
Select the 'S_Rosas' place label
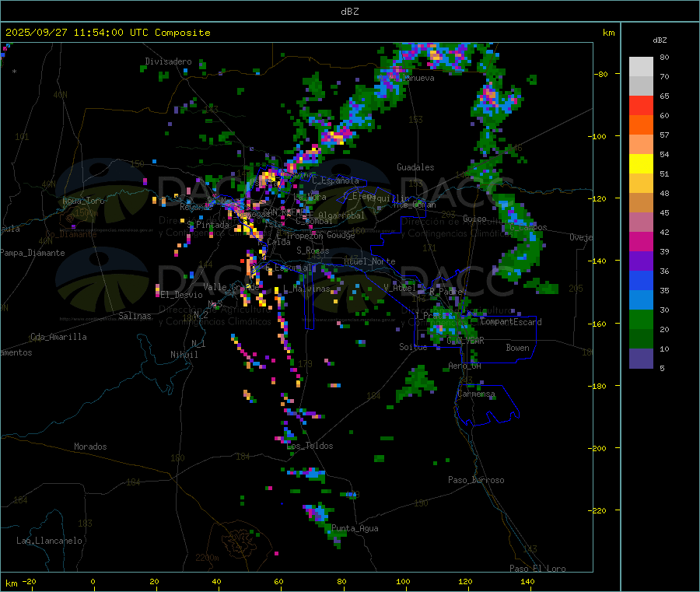point(313,250)
